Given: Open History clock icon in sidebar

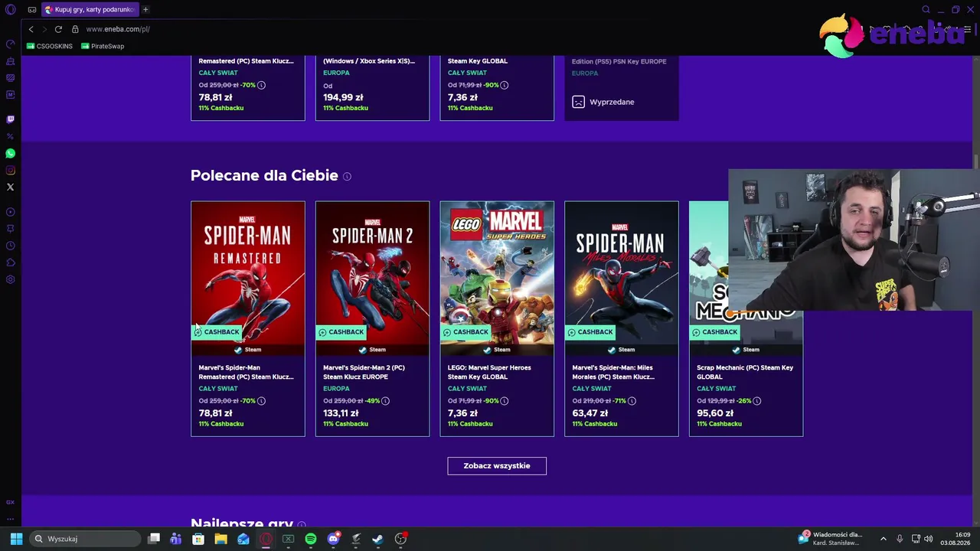Looking at the screenshot, I should coord(11,246).
